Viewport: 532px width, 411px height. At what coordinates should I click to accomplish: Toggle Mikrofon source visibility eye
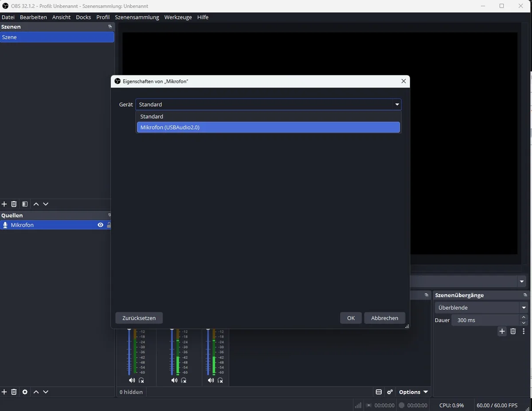pos(101,225)
